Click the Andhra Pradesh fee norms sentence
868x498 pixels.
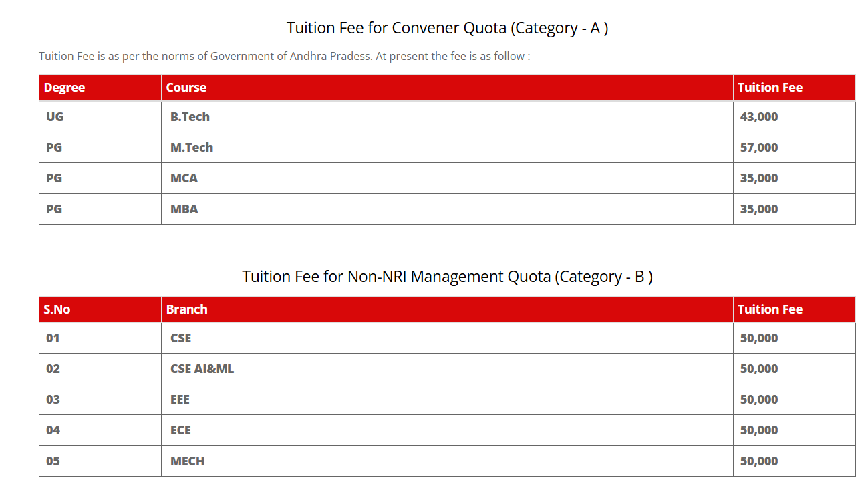point(284,56)
